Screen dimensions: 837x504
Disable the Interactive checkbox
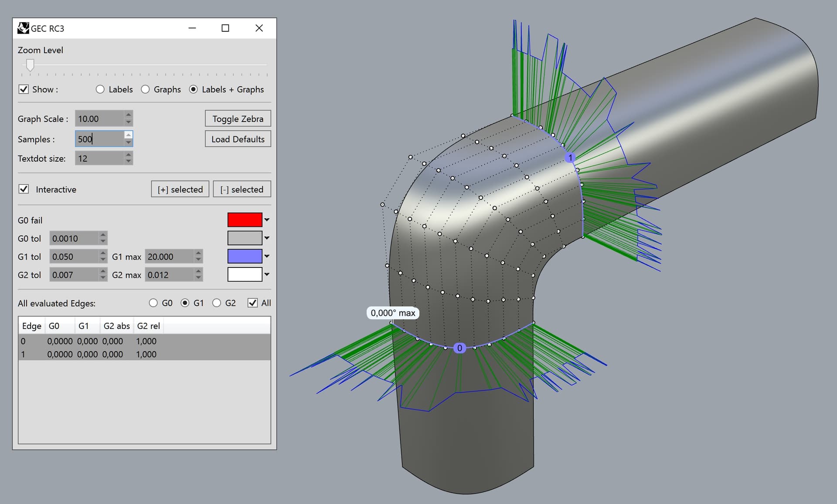coord(24,189)
